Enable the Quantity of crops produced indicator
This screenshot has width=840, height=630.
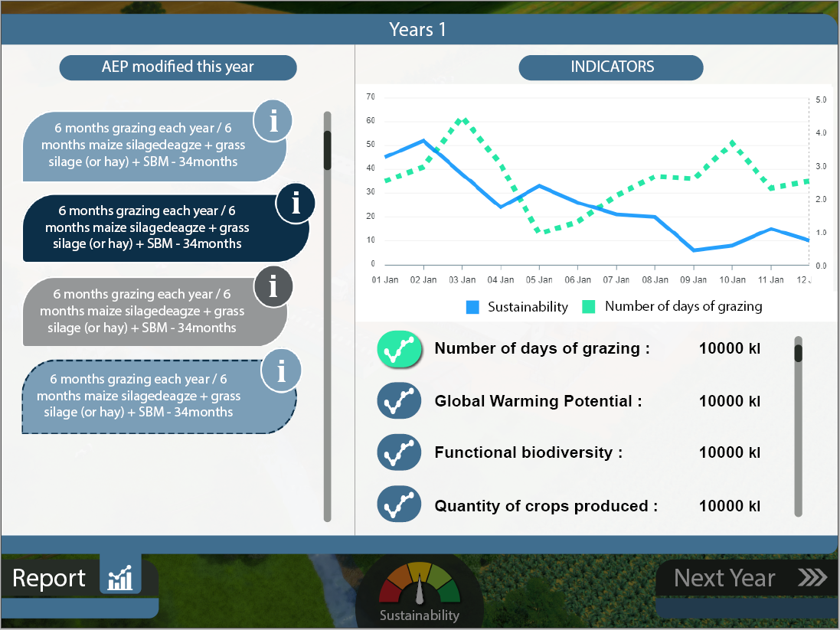pyautogui.click(x=399, y=506)
